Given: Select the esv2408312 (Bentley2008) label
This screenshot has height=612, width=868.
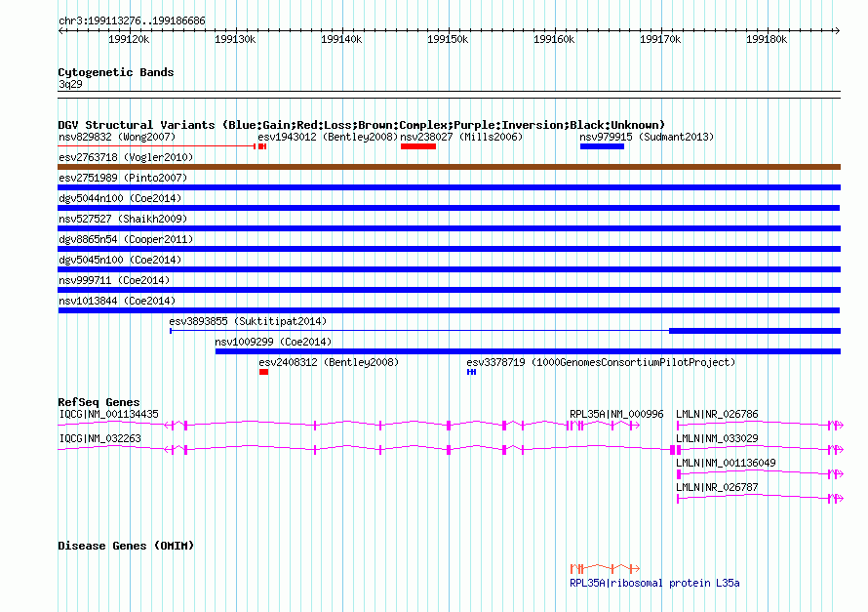Looking at the screenshot, I should tap(329, 362).
